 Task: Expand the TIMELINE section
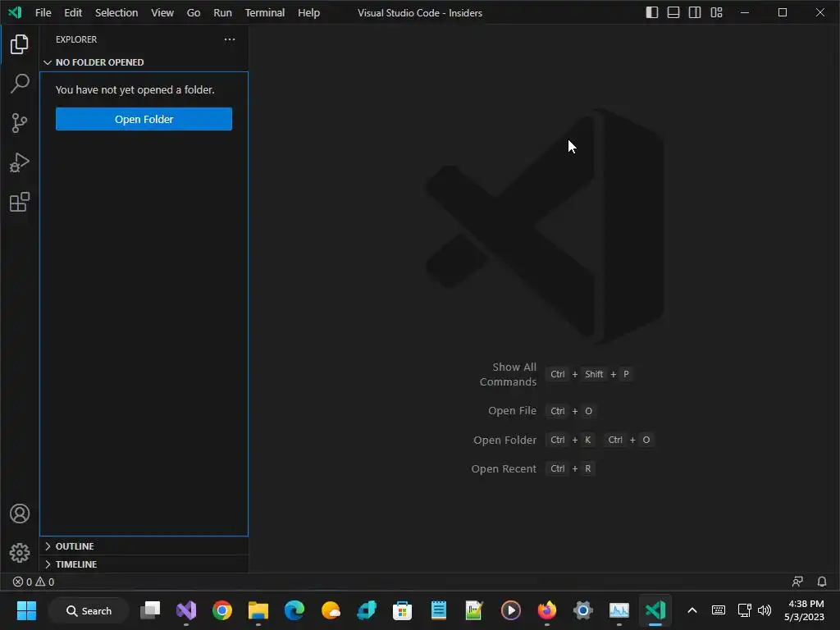[x=144, y=564]
